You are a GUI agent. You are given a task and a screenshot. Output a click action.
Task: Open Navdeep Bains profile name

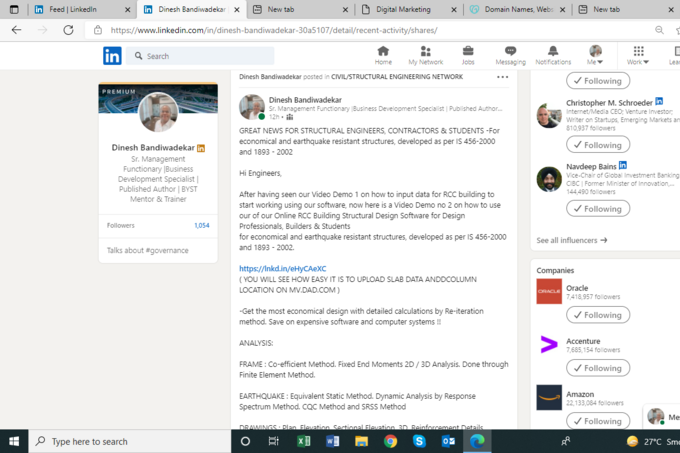tap(591, 166)
